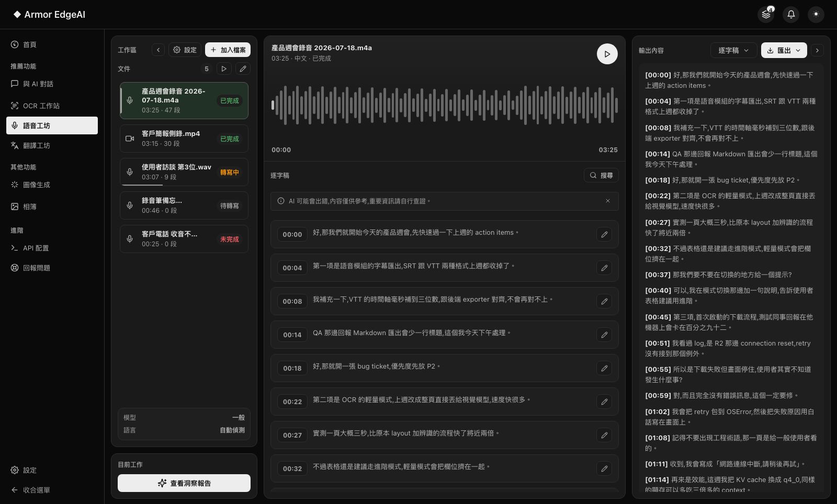Play the audio with the round play button

pyautogui.click(x=607, y=54)
